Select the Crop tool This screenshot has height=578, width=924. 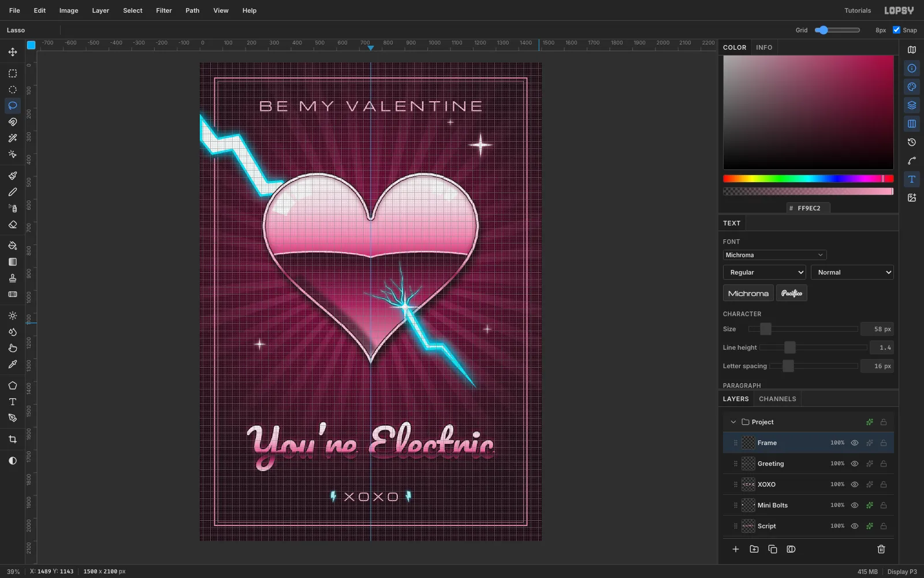click(x=13, y=439)
